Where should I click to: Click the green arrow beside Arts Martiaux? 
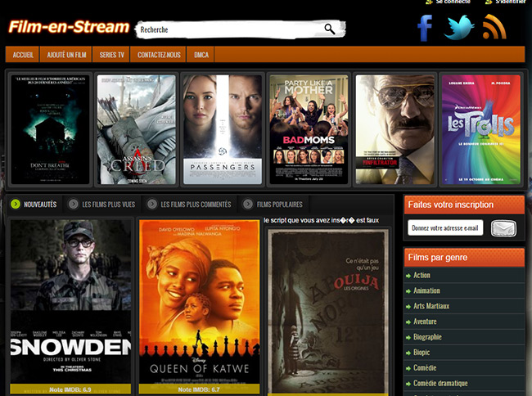coord(408,307)
